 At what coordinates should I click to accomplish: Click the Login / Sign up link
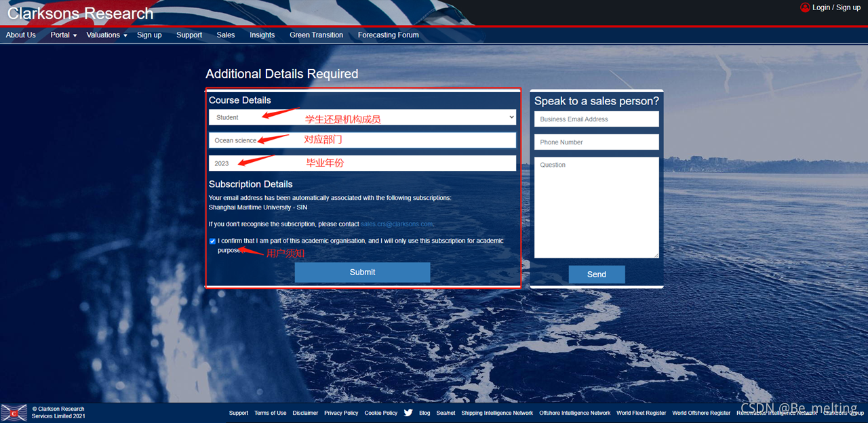point(836,7)
